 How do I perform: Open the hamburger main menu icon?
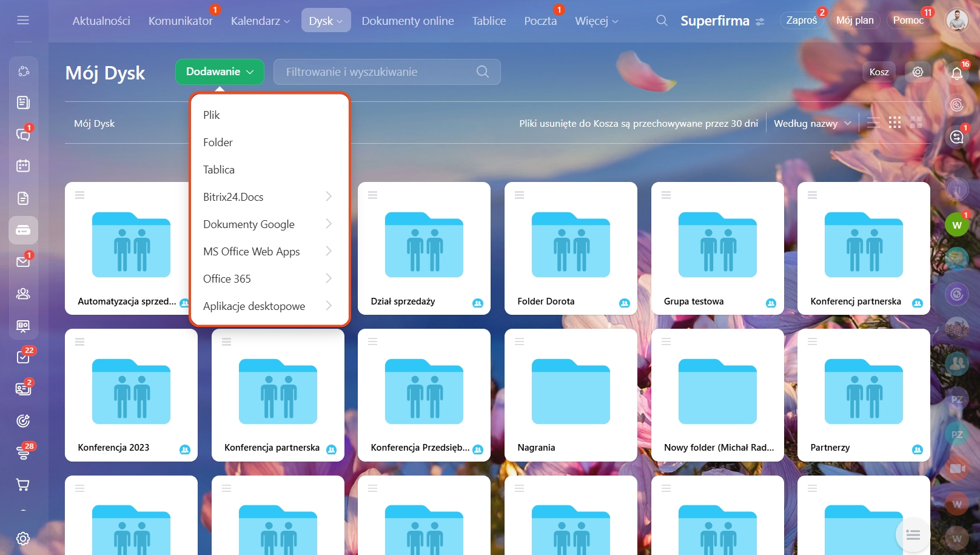(23, 21)
